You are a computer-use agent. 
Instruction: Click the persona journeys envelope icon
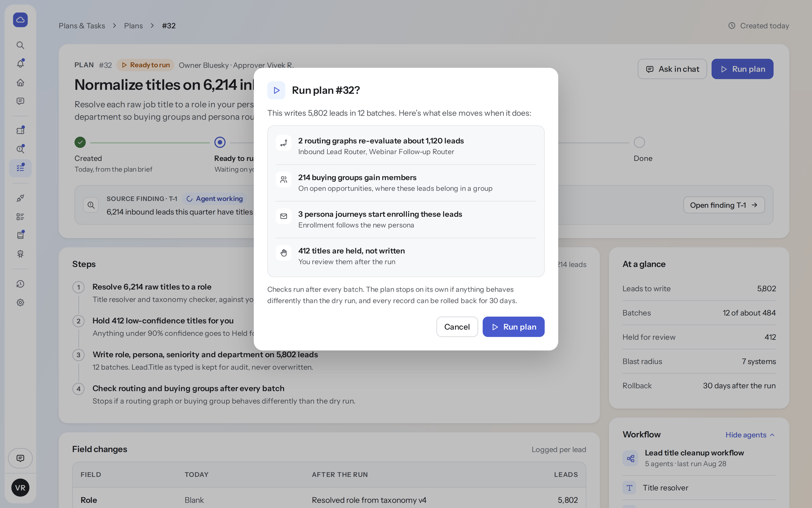click(284, 216)
